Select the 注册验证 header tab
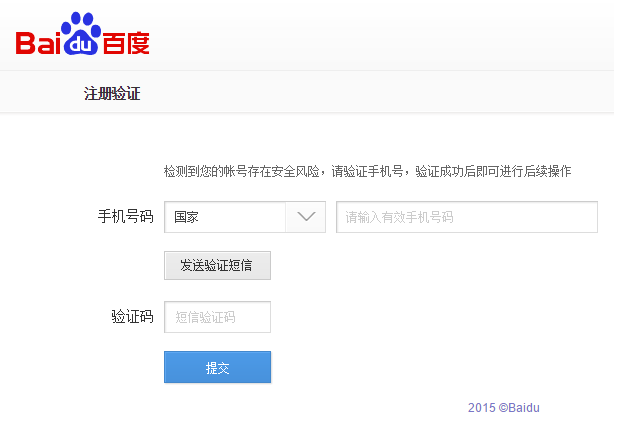623x429 pixels. tap(112, 94)
